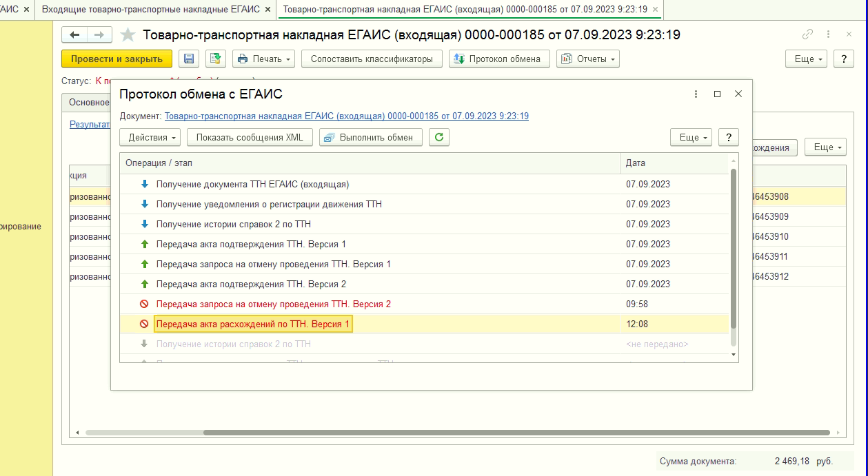Image resolution: width=868 pixels, height=476 pixels.
Task: Click the back navigation arrow
Action: coord(74,34)
